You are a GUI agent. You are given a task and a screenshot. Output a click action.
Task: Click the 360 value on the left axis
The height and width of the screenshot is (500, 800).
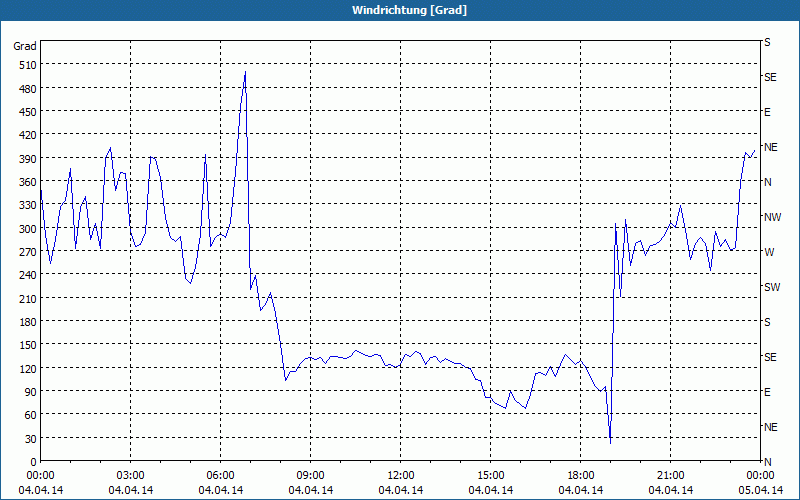[28, 182]
